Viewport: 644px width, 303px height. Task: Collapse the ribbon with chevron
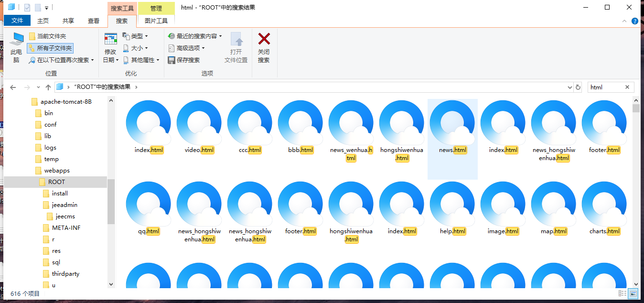pyautogui.click(x=624, y=21)
